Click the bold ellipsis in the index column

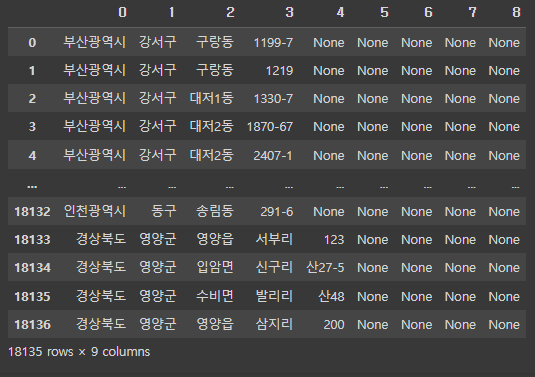pyautogui.click(x=32, y=186)
